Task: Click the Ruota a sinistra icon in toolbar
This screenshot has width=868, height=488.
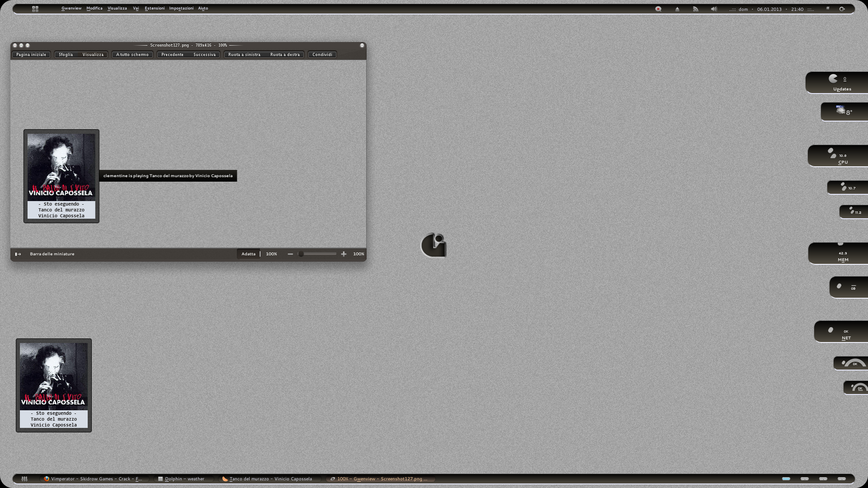Action: (x=244, y=54)
